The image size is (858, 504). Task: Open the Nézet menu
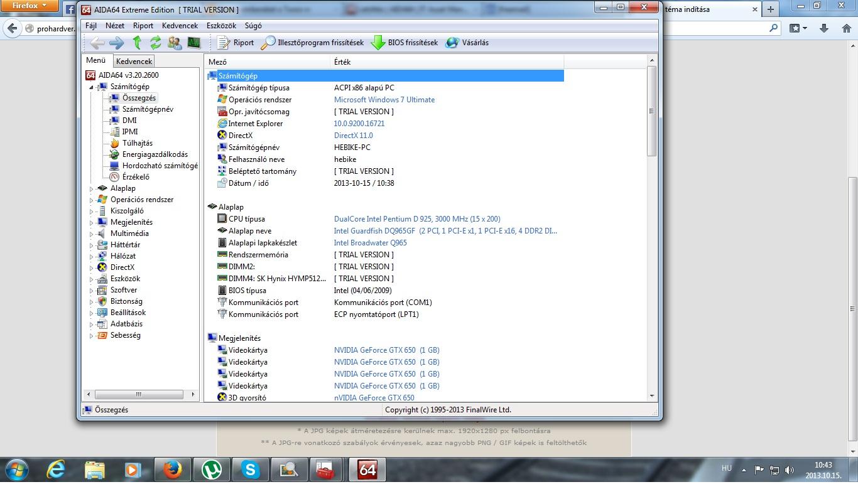click(x=115, y=26)
